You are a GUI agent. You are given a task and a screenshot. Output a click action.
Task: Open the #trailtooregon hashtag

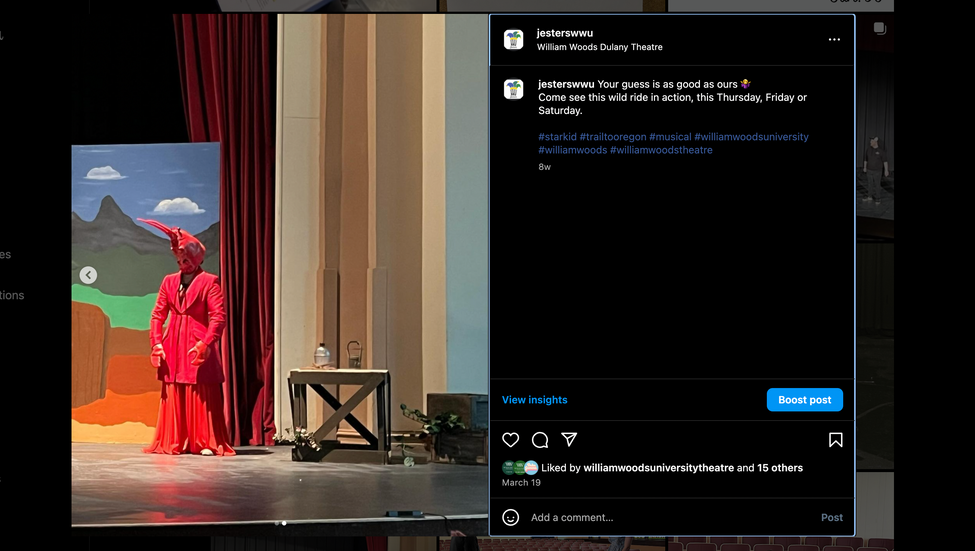pyautogui.click(x=612, y=137)
